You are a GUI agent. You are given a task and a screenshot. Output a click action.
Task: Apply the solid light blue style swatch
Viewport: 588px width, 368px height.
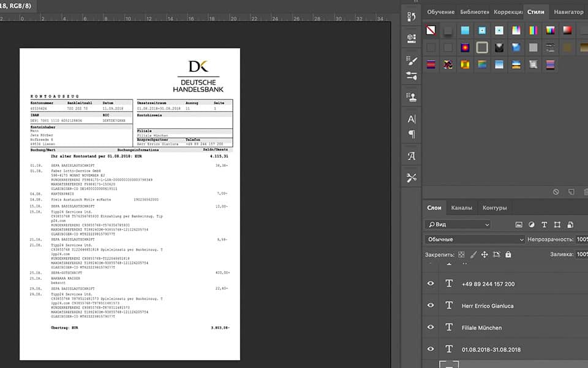465,30
